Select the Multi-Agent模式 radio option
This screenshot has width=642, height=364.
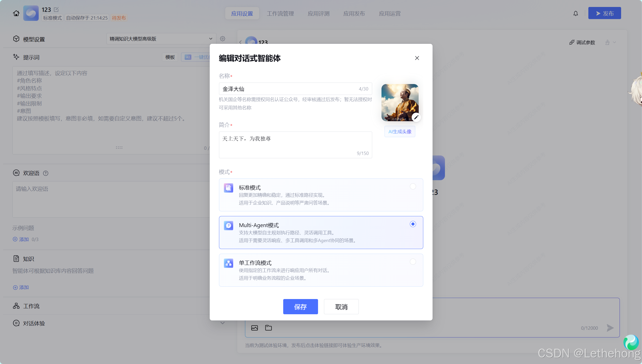(x=413, y=224)
